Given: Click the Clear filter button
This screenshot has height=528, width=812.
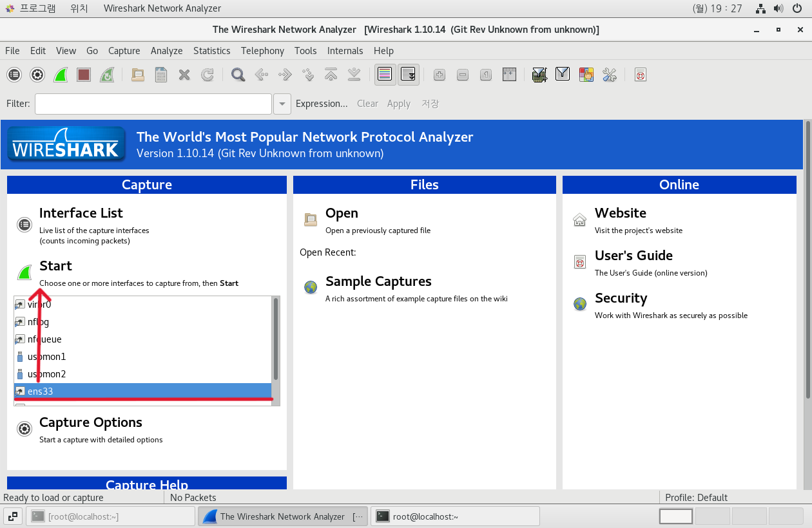Looking at the screenshot, I should tap(367, 104).
